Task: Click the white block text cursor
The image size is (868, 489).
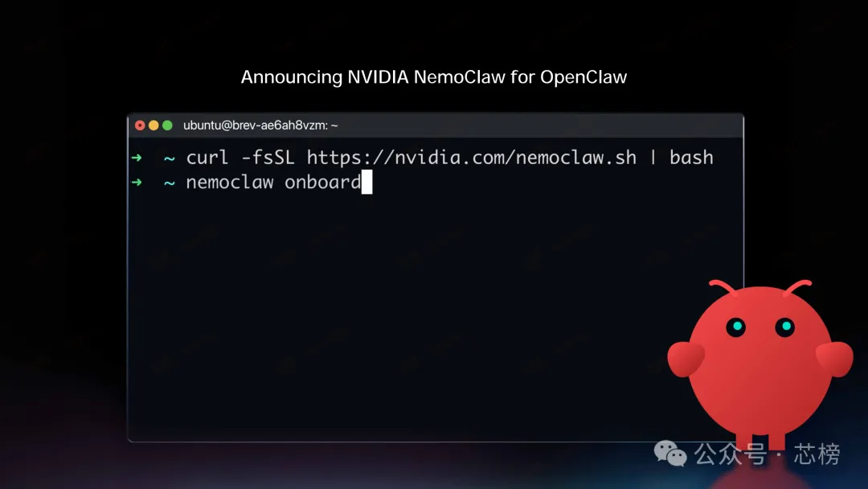Action: pyautogui.click(x=367, y=183)
